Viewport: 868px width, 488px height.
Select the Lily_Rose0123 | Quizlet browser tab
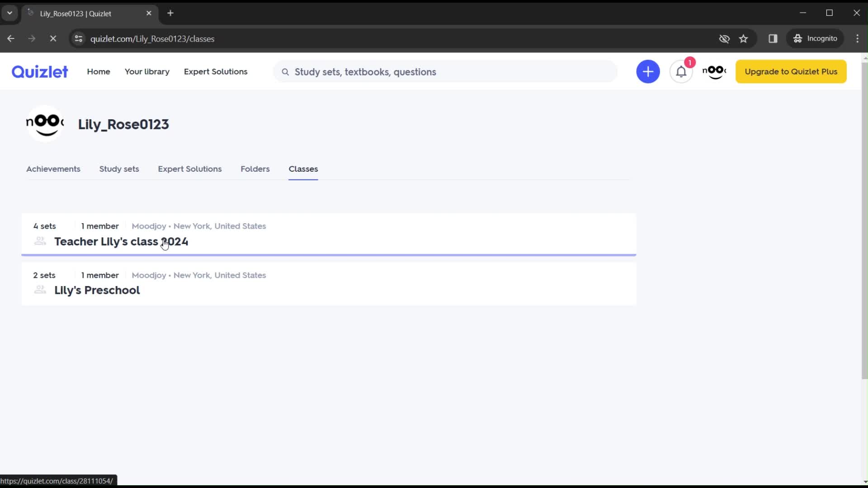tap(90, 14)
